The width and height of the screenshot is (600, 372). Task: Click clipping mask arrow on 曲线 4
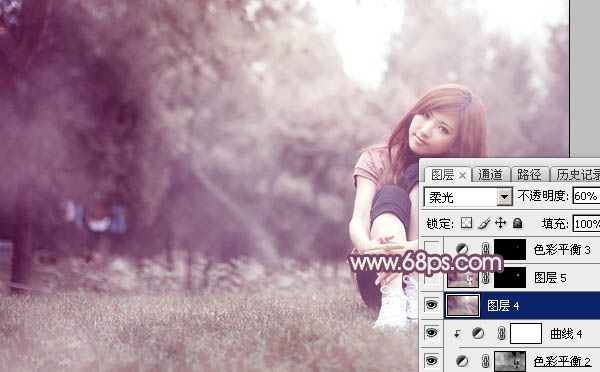coord(457,334)
